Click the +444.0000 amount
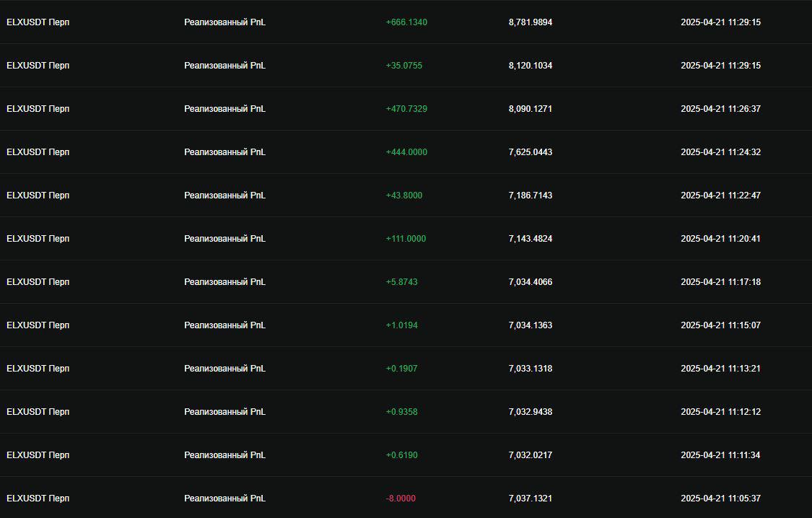812x518 pixels. pos(406,152)
